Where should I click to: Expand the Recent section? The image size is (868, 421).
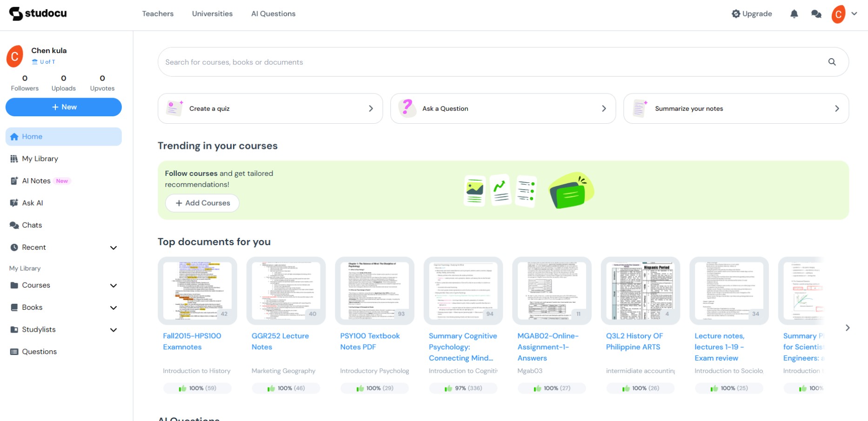point(113,247)
